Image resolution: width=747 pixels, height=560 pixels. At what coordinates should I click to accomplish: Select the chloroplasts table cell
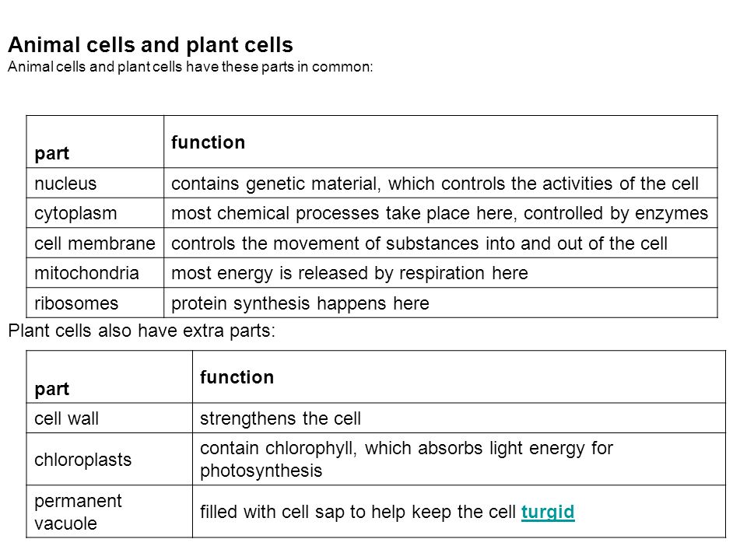[110, 459]
